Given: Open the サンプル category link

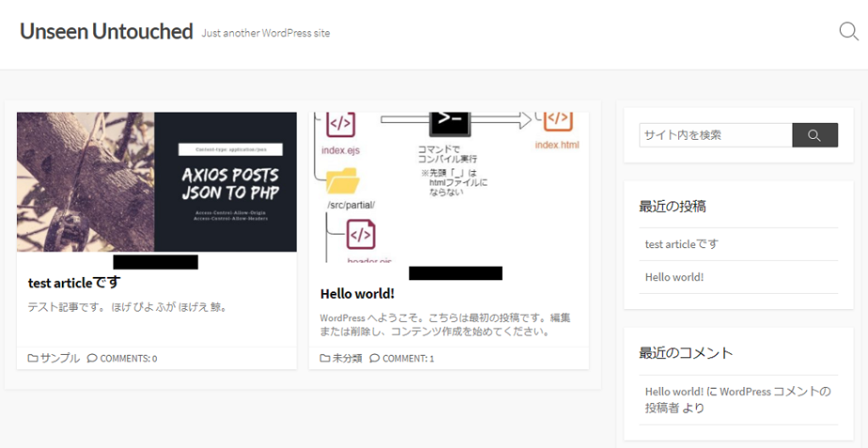Looking at the screenshot, I should 60,358.
